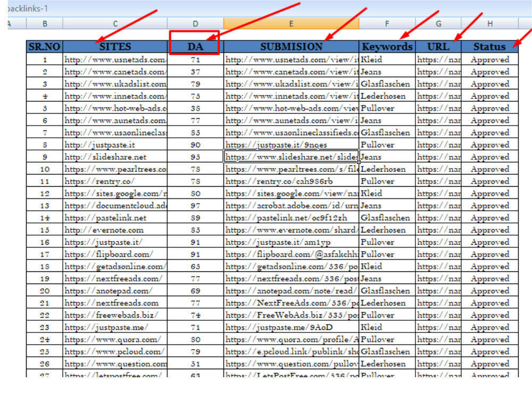The width and height of the screenshot is (532, 399).
Task: Click DA value 37 for canetads
Action: pyautogui.click(x=195, y=72)
